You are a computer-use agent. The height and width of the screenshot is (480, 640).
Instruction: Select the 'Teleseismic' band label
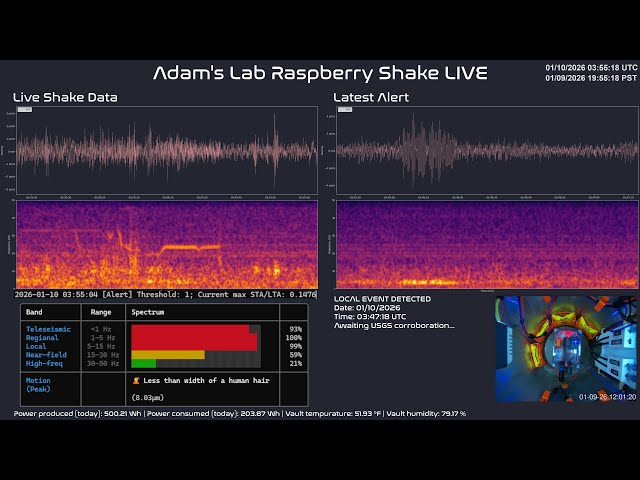48,329
